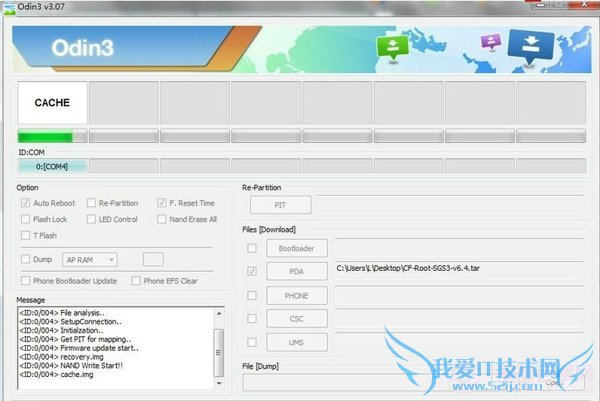Open the AP RAM dropdown
The width and height of the screenshot is (600, 401).
click(x=90, y=260)
